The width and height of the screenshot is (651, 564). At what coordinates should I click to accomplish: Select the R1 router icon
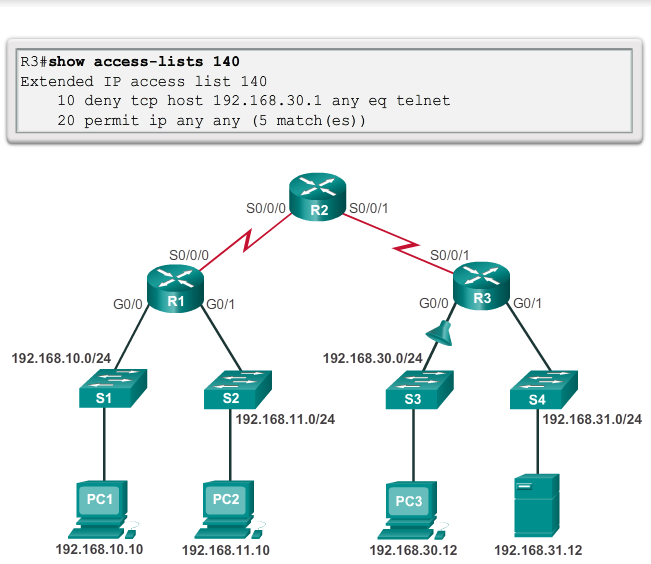click(176, 290)
